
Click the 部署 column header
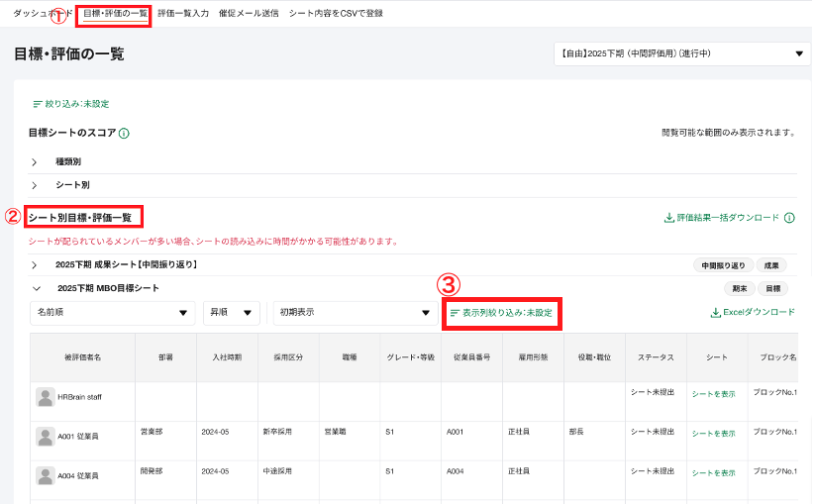pyautogui.click(x=165, y=357)
